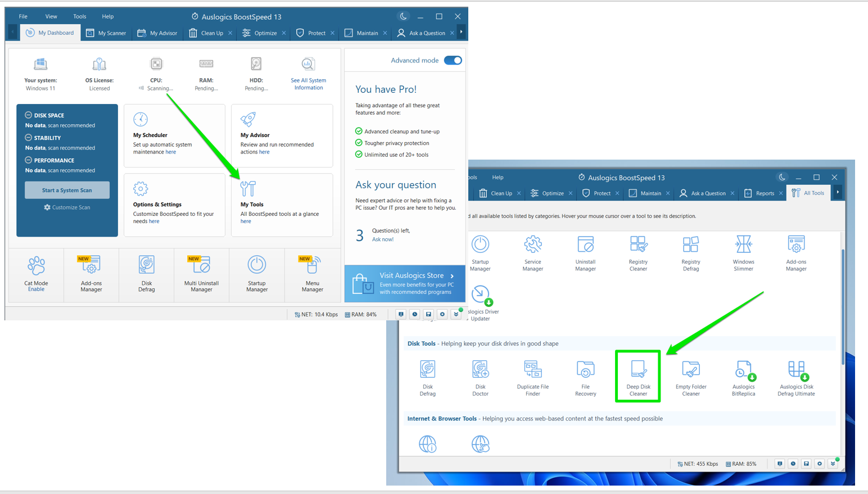
Task: Switch to Reports tab in All Tools window
Action: (759, 193)
